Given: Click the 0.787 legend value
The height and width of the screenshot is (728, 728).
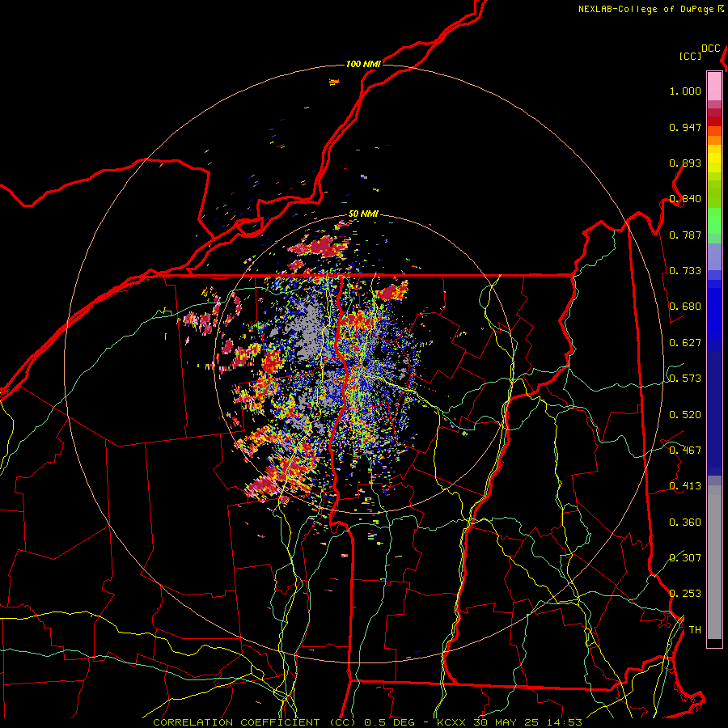Looking at the screenshot, I should click(x=685, y=235).
